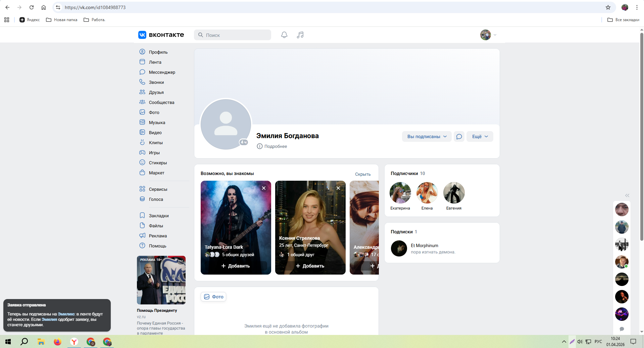Expand the Вы подписаны dropdown
The image size is (644, 348).
tap(427, 136)
